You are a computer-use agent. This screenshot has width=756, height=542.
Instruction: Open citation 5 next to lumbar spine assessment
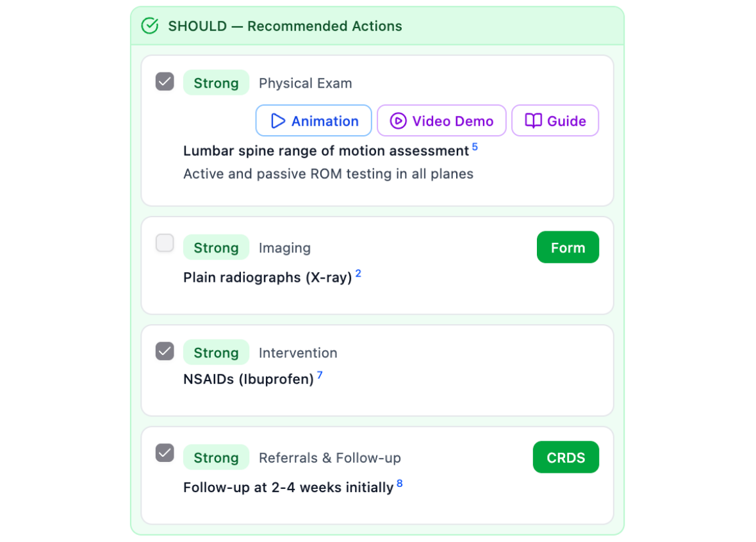(475, 147)
